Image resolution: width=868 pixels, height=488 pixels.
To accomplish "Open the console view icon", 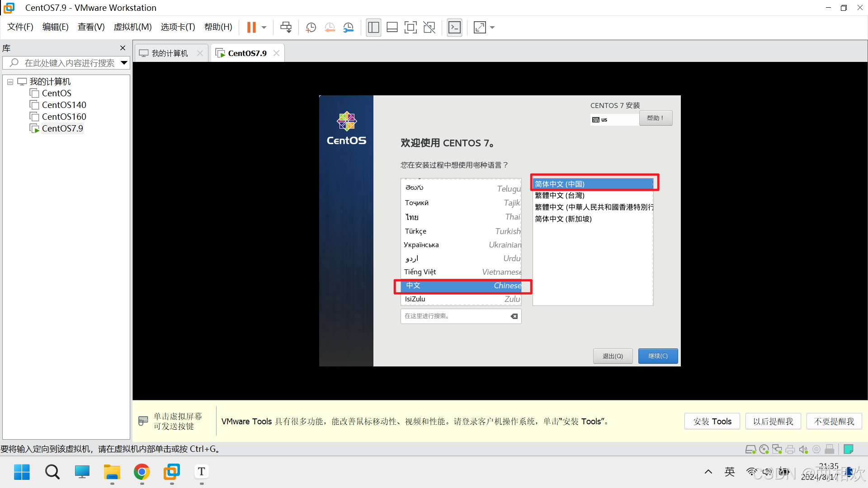I will tap(454, 28).
